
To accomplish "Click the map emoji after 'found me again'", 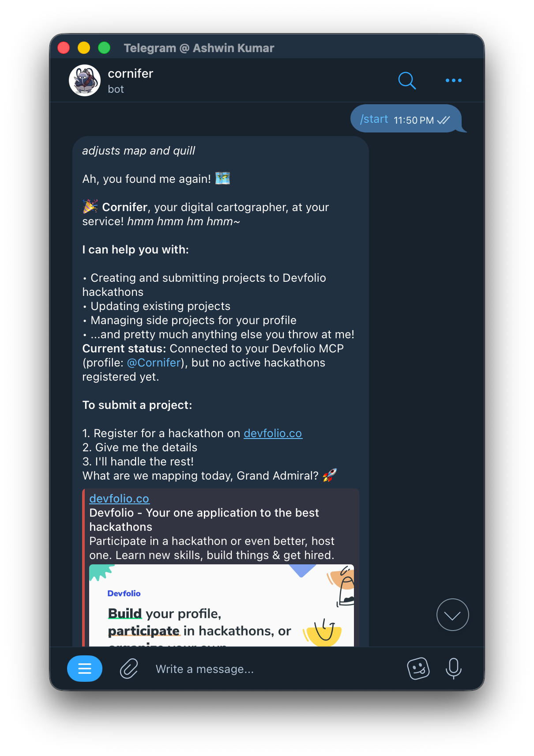I will tap(222, 178).
